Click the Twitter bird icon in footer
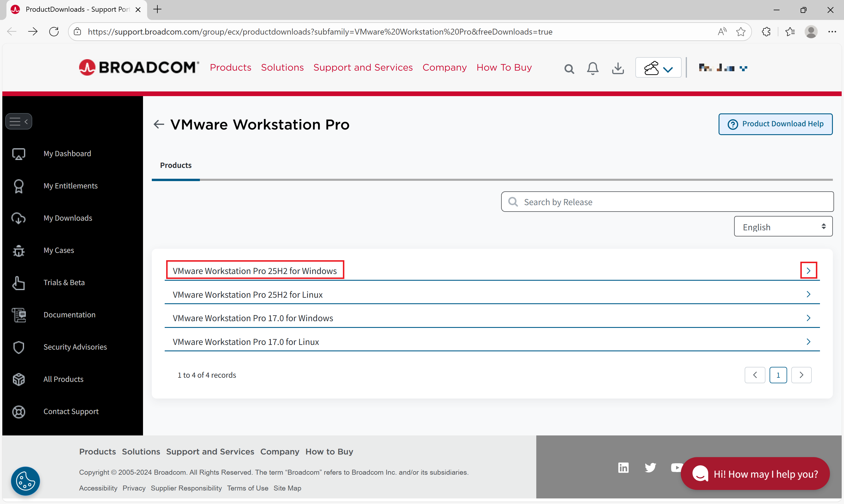Image resolution: width=844 pixels, height=504 pixels. [x=650, y=468]
